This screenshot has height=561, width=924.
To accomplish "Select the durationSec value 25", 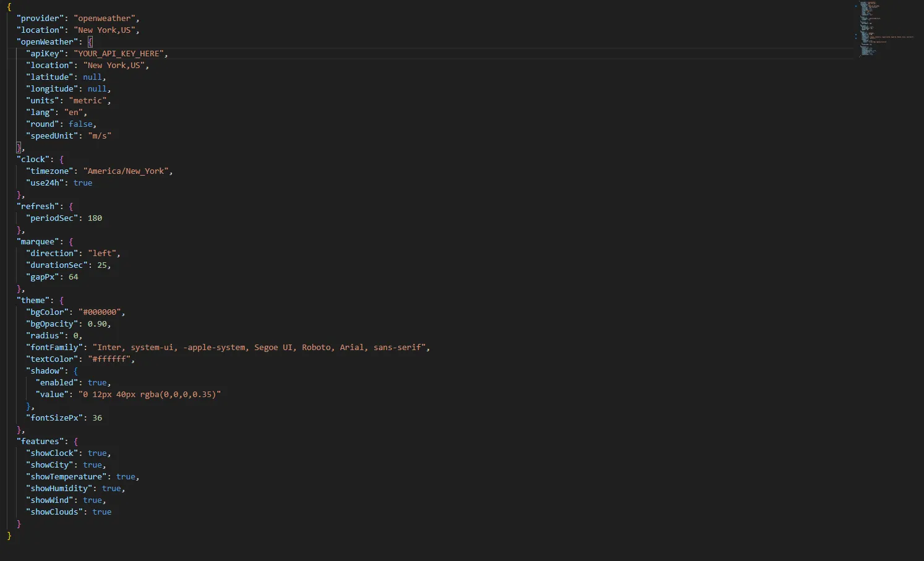I will (x=102, y=265).
